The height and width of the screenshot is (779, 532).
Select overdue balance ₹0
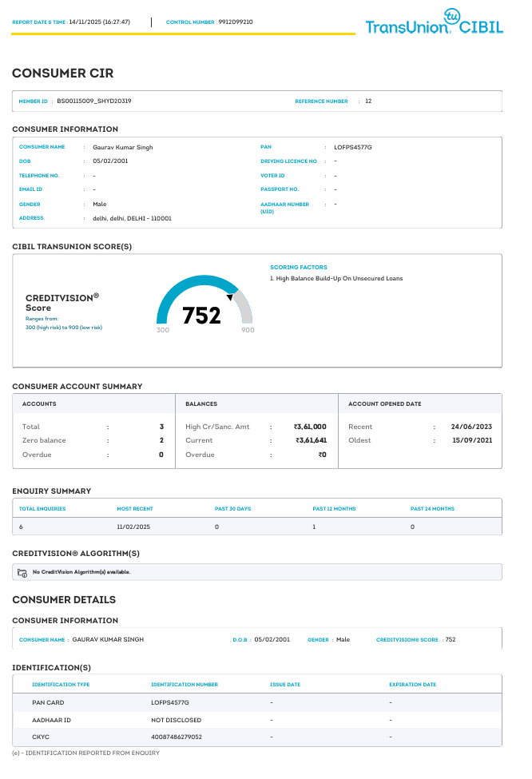(x=323, y=455)
